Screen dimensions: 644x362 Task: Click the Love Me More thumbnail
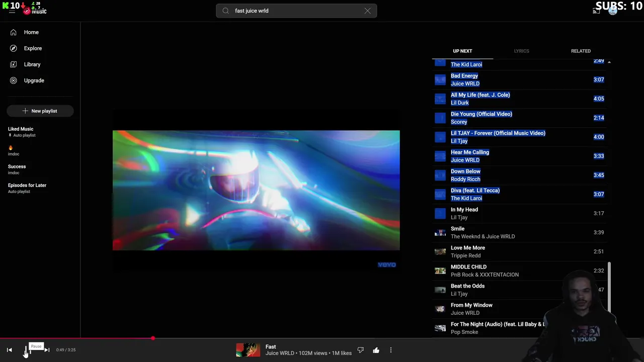[440, 251]
